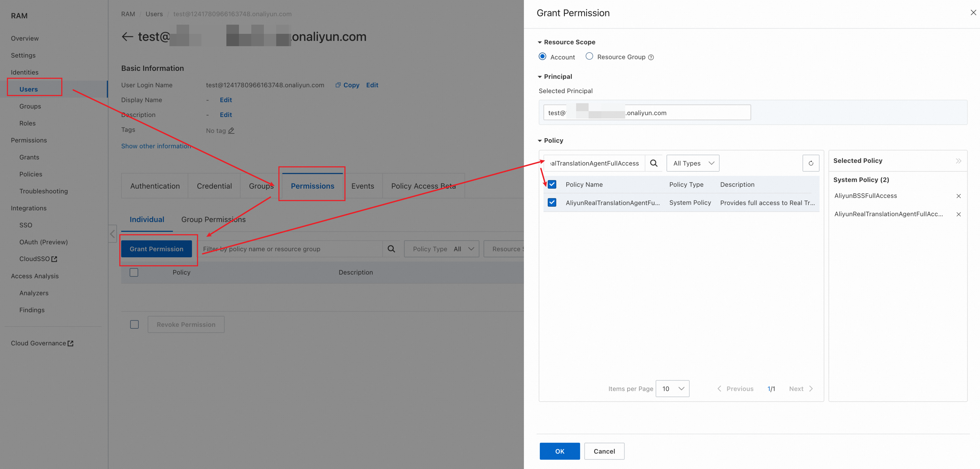Collapse the left sidebar handle
Image resolution: width=980 pixels, height=469 pixels.
point(112,233)
